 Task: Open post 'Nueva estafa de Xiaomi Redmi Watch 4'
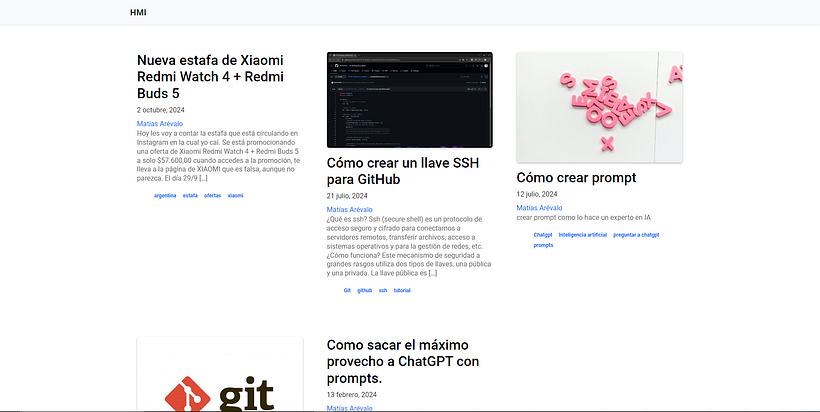click(x=210, y=76)
